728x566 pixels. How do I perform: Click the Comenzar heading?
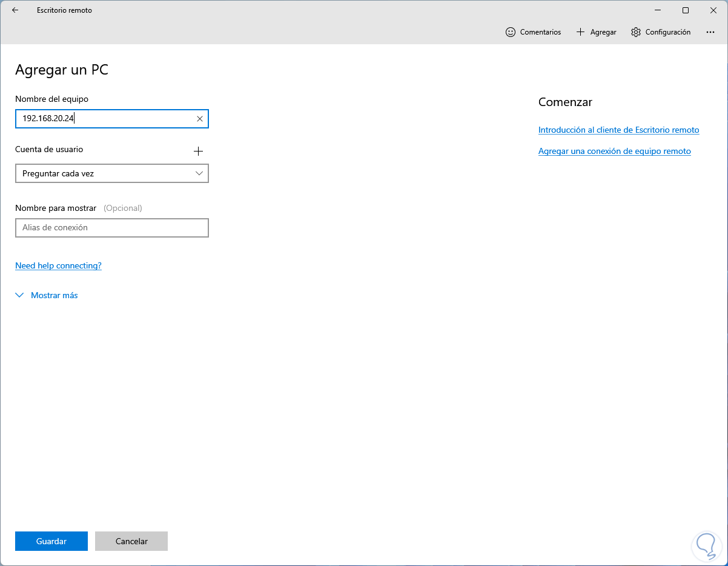point(565,102)
